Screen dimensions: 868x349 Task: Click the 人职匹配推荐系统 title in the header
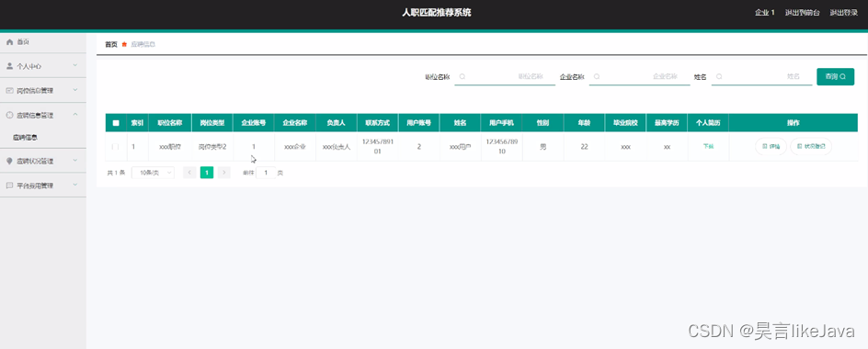437,13
